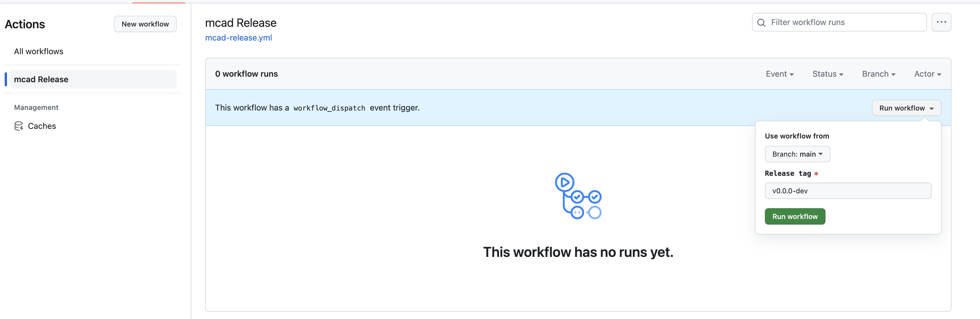Open the Actor filter dropdown
The height and width of the screenshot is (319, 980).
pyautogui.click(x=928, y=74)
